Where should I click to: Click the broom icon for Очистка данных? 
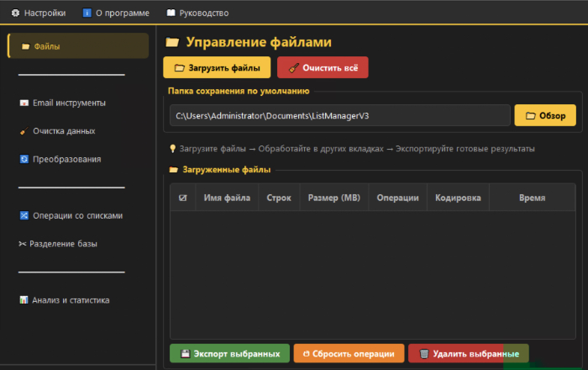tap(24, 131)
